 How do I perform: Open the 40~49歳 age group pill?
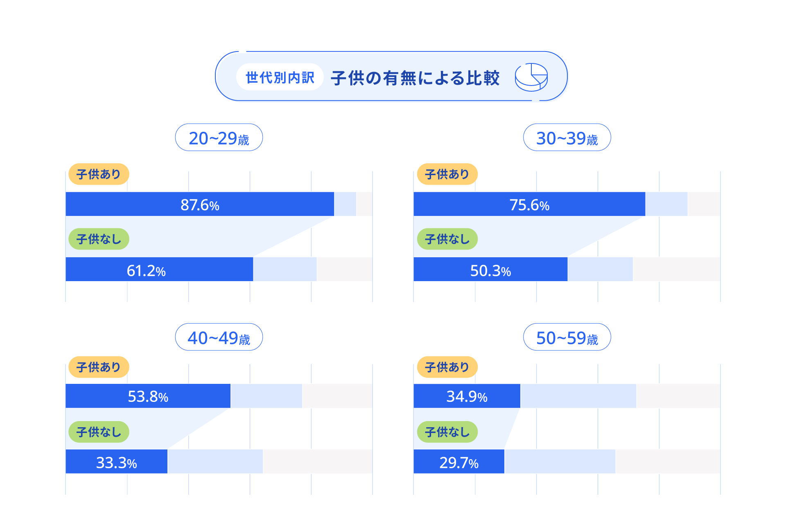pos(219,337)
